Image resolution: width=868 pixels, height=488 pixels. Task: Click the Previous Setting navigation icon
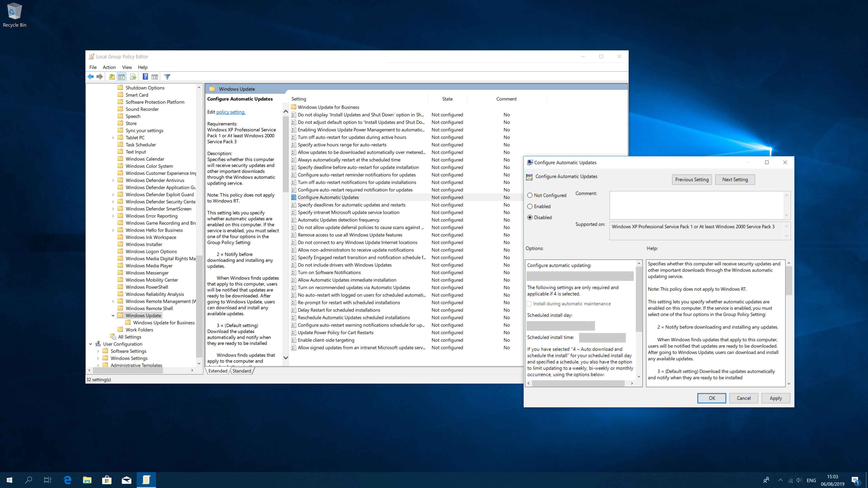coord(691,179)
